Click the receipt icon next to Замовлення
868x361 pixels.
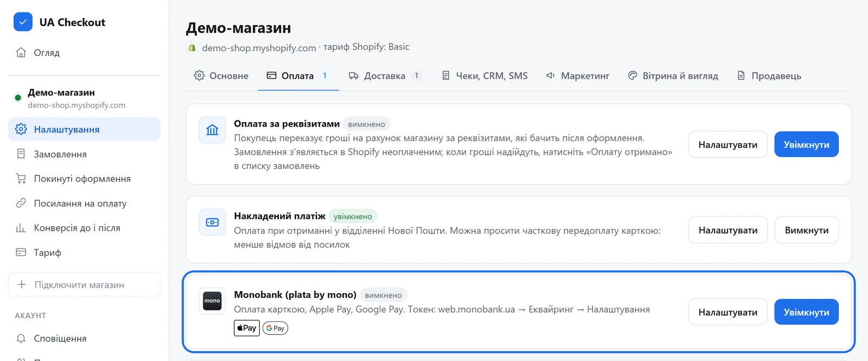(x=21, y=154)
